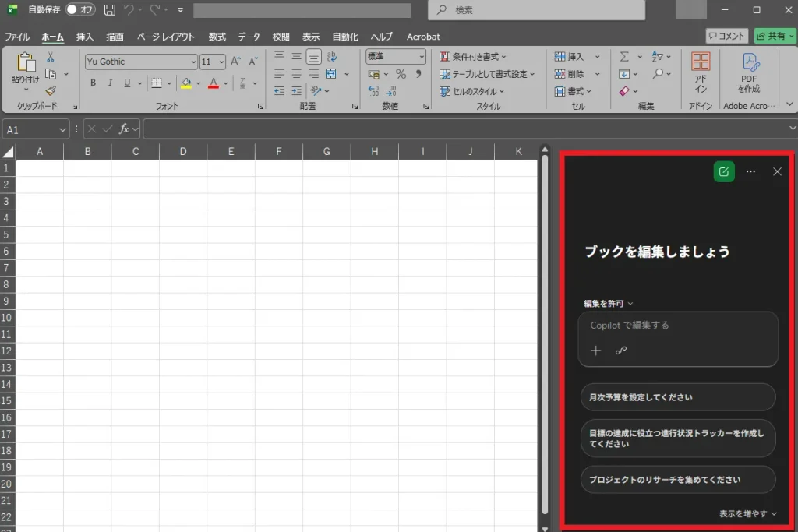
Task: Click the AutoSum sigma icon
Action: (624, 56)
